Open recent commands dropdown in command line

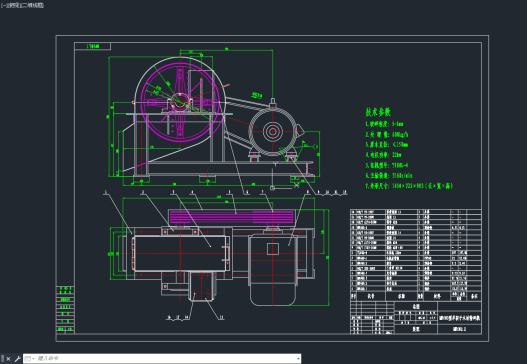(x=30, y=359)
